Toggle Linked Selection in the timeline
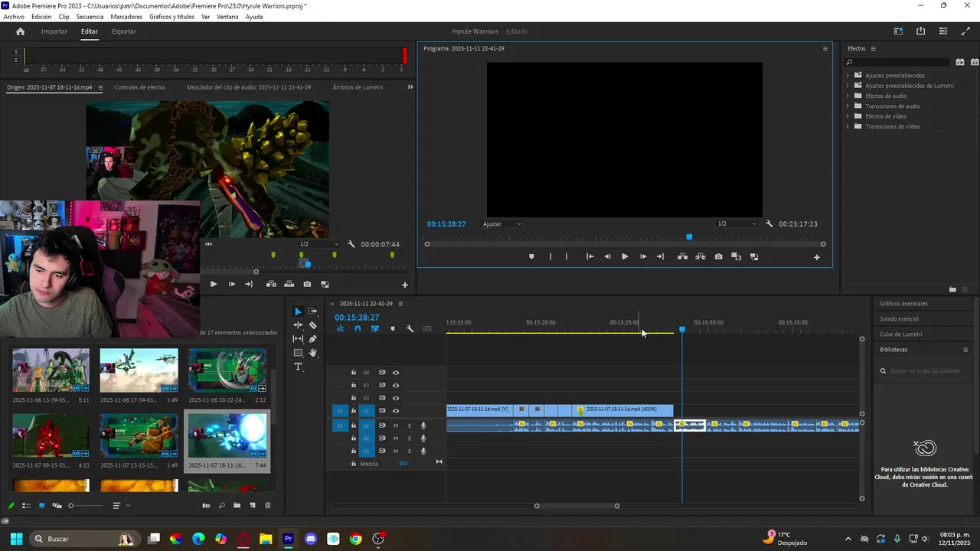Screen dimensions: 980x551 pos(375,329)
